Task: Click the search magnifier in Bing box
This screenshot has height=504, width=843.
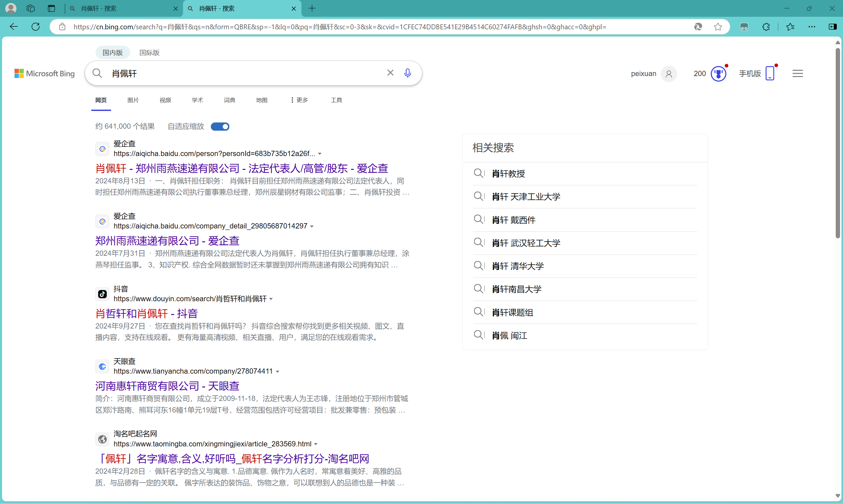Action: [97, 73]
